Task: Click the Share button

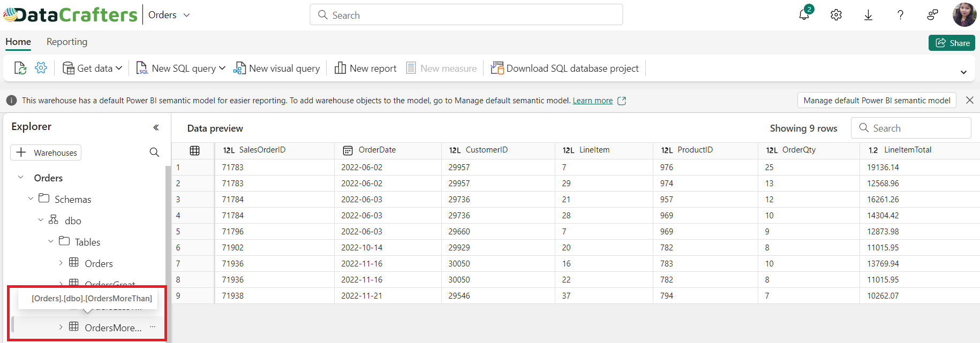Action: click(x=952, y=43)
